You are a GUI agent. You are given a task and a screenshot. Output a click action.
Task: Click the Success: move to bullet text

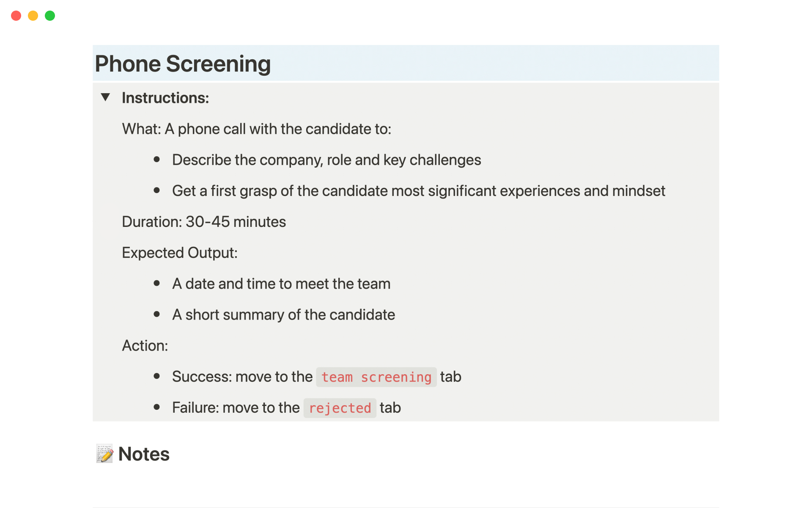[x=242, y=377]
